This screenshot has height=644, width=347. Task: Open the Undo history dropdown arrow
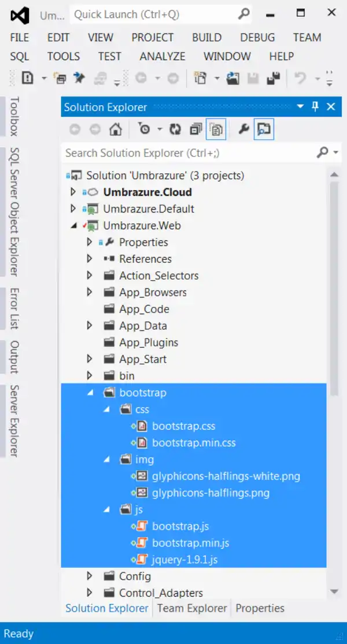point(318,78)
